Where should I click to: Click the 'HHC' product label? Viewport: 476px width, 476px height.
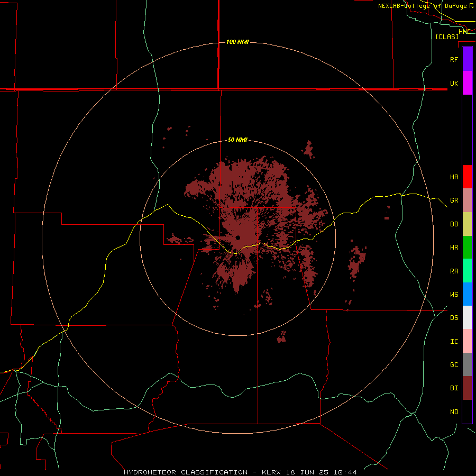coord(464,31)
